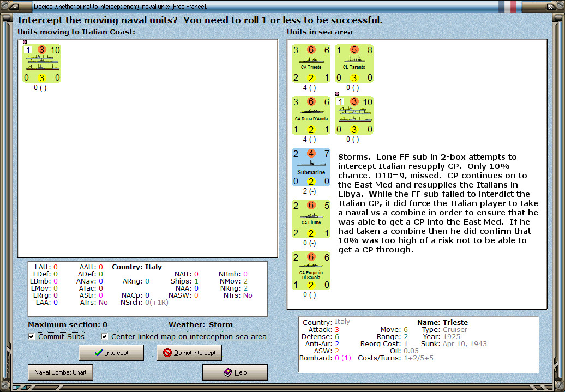Select the CL Taranto light cruiser unit
565x392 pixels.
click(354, 63)
